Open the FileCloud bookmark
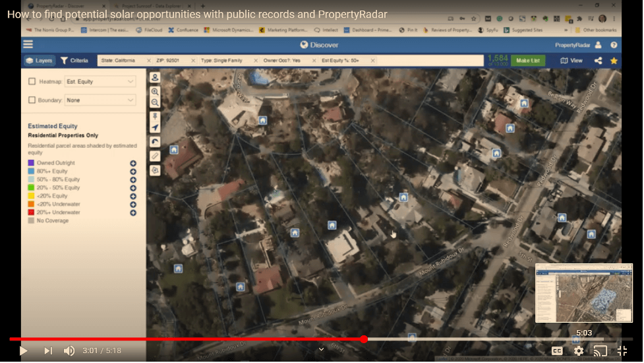 tap(149, 30)
